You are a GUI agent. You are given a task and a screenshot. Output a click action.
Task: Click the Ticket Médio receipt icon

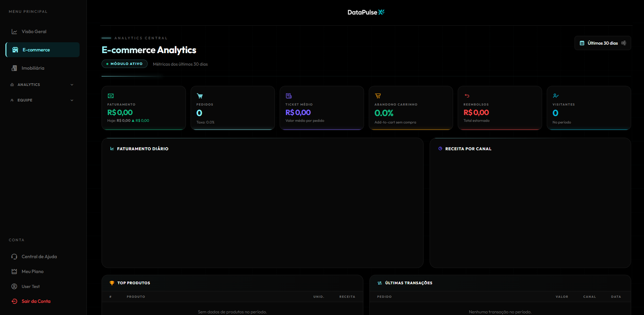tap(289, 96)
